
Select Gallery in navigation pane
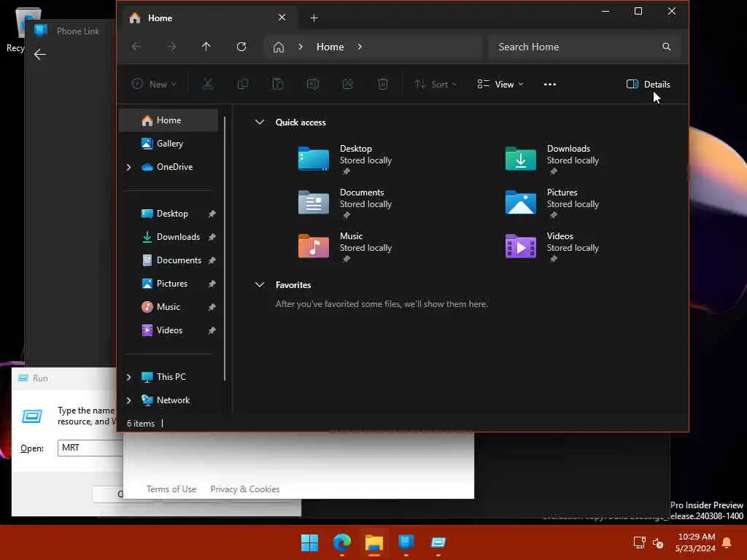coord(169,144)
